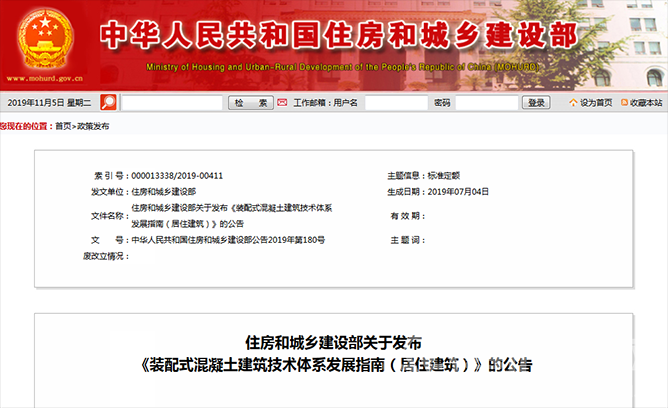
Task: Select index number 000013338/2019-00411
Action: pos(177,175)
